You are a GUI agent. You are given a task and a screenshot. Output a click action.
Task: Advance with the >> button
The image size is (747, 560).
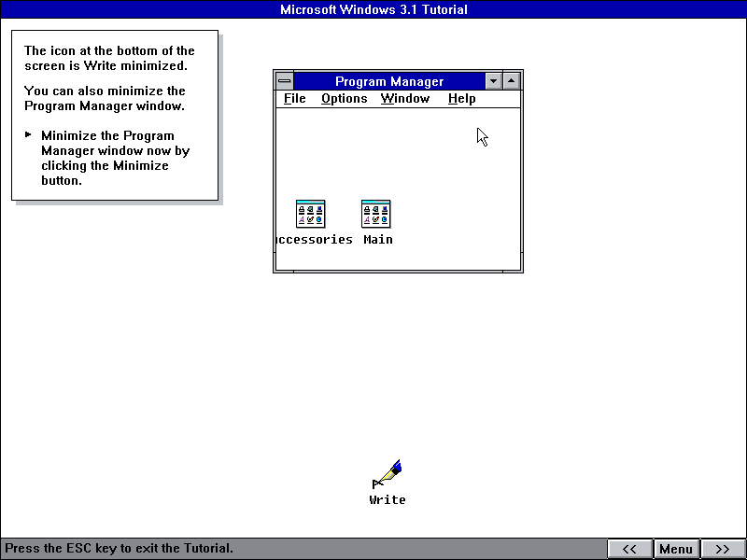point(723,549)
